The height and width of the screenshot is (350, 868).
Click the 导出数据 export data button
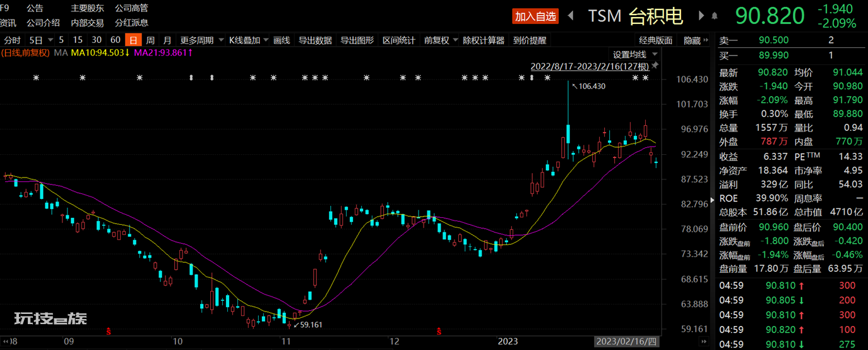315,40
